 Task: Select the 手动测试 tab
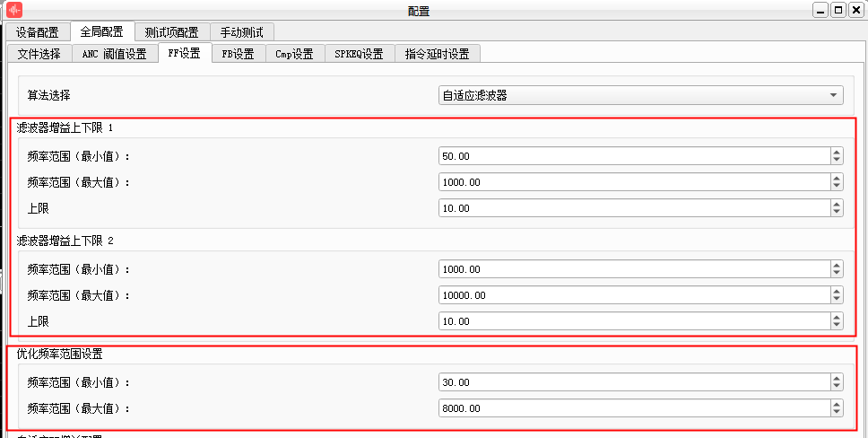point(241,32)
